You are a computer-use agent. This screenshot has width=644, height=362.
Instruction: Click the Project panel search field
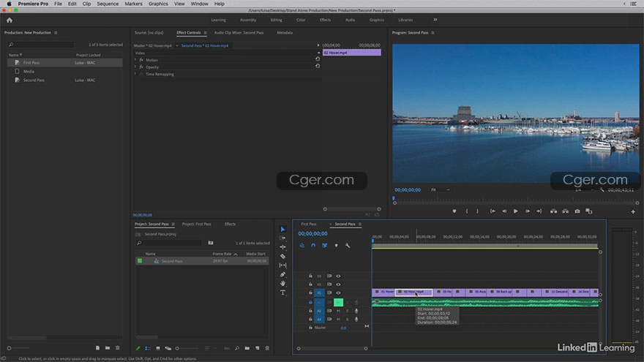pyautogui.click(x=168, y=243)
